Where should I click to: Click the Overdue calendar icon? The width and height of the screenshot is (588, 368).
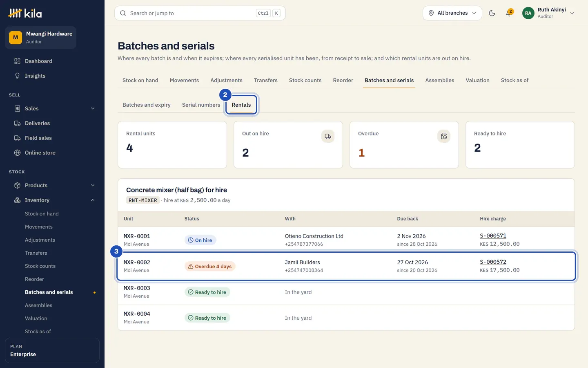pyautogui.click(x=444, y=136)
